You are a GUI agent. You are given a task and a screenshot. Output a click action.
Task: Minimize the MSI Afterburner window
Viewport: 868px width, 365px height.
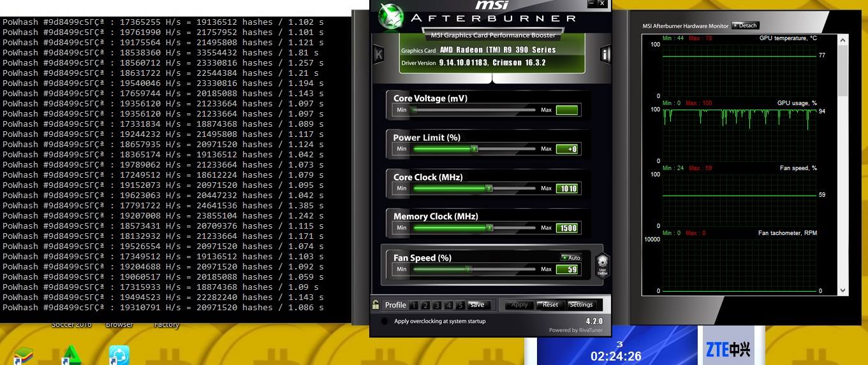591,3
